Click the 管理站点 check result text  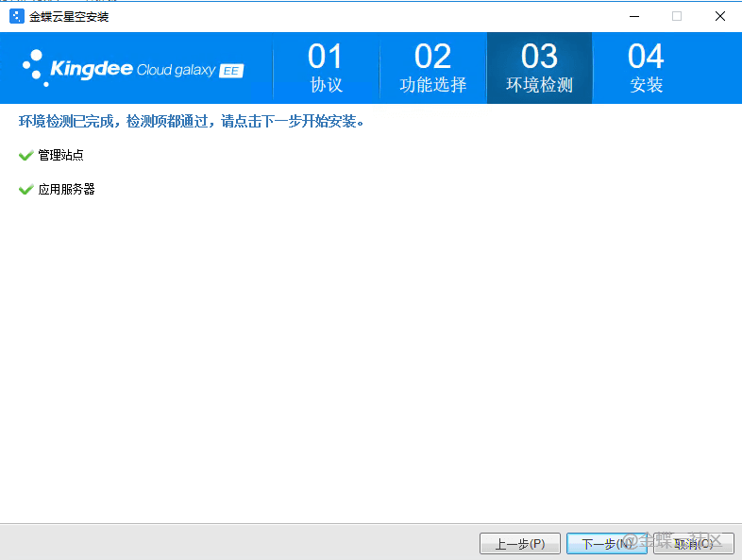60,155
